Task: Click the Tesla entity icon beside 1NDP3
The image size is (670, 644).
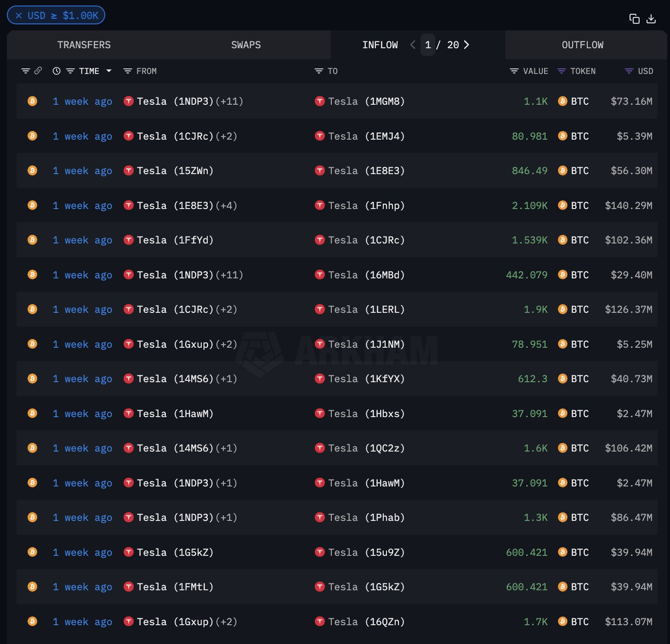Action: [x=129, y=101]
